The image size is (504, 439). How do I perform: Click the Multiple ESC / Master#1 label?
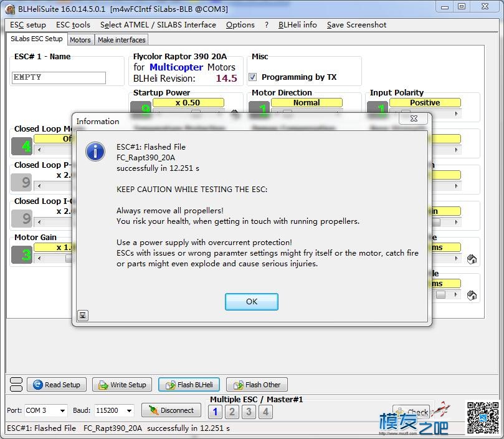coord(256,400)
